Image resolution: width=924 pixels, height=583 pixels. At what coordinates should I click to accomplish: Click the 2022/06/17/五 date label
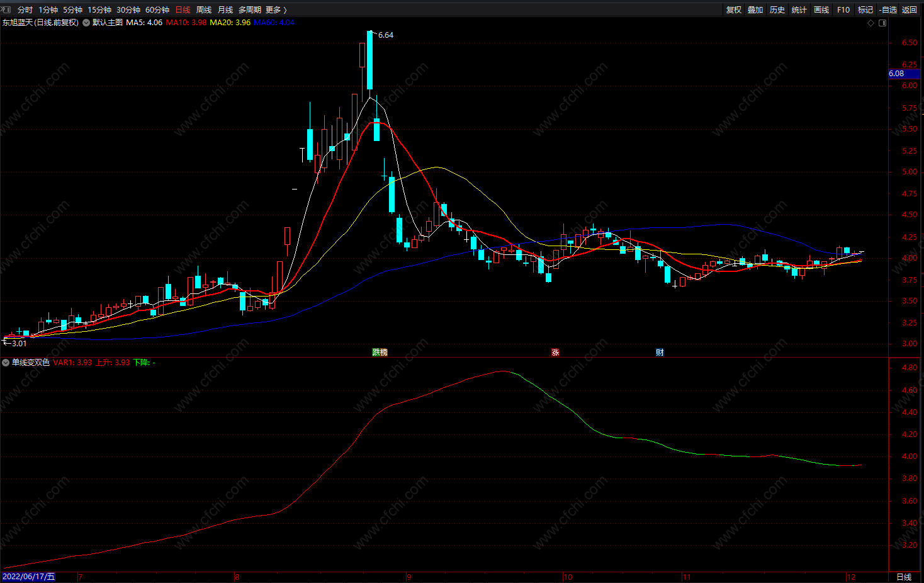tap(28, 577)
